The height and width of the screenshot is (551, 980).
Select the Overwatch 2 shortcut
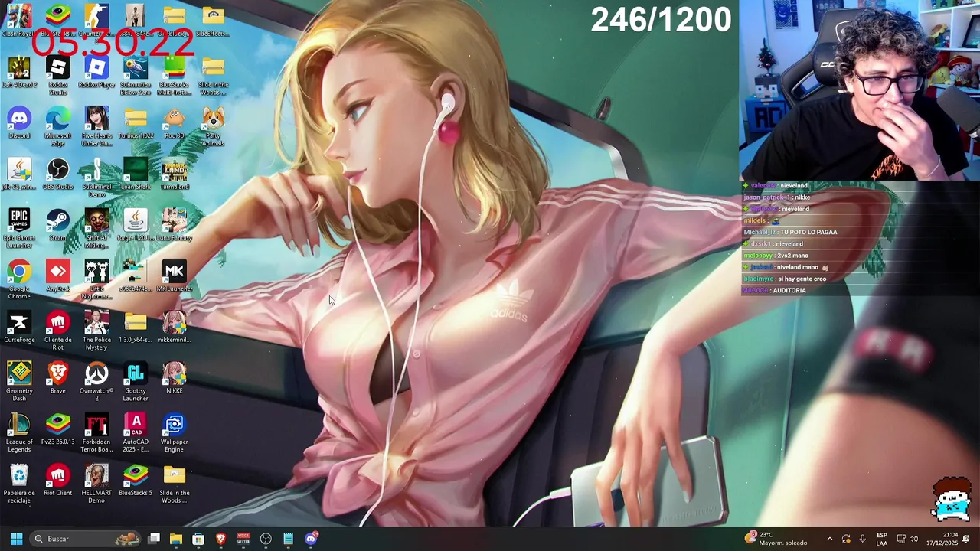point(96,382)
